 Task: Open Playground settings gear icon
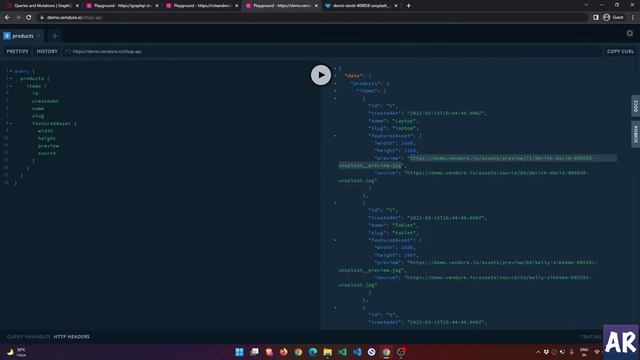[630, 33]
